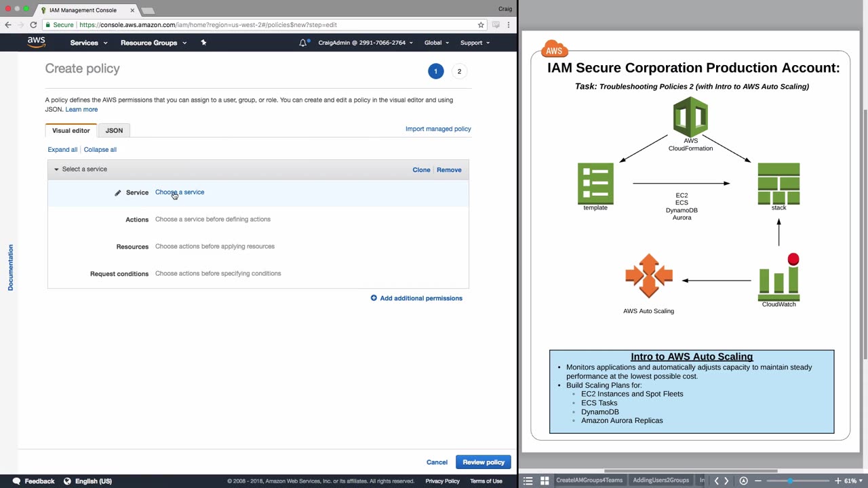The height and width of the screenshot is (488, 868).
Task: Go to next sheet tab arrow
Action: click(726, 481)
